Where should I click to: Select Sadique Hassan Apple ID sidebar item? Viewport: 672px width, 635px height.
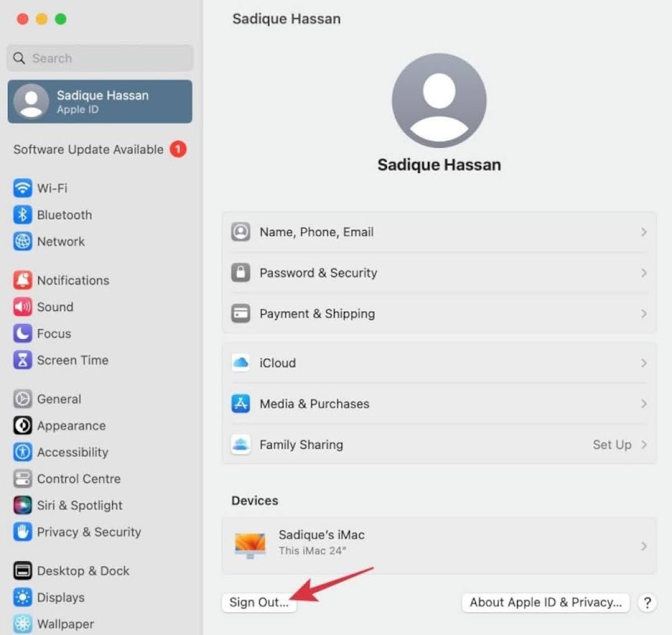pos(100,101)
